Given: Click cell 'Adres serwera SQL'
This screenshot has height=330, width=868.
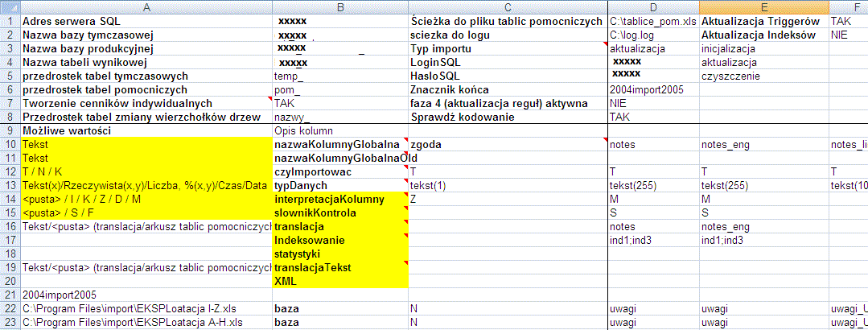Looking at the screenshot, I should (x=146, y=22).
